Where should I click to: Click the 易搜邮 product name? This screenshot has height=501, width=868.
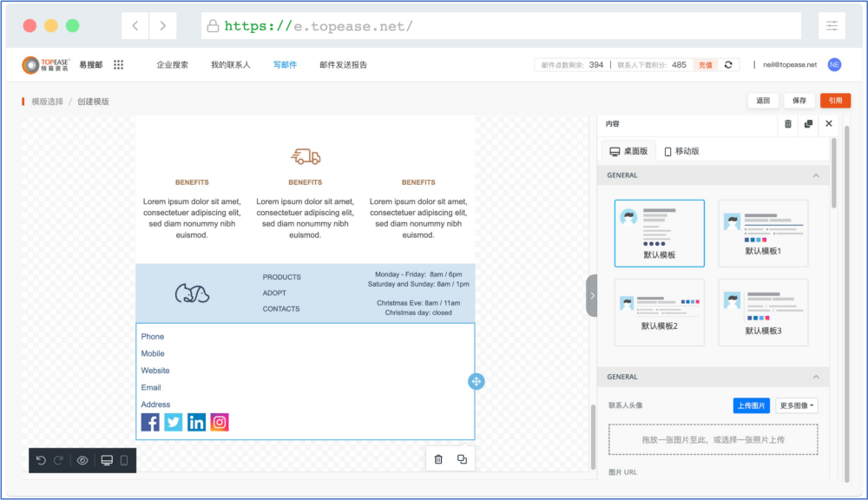click(x=91, y=65)
